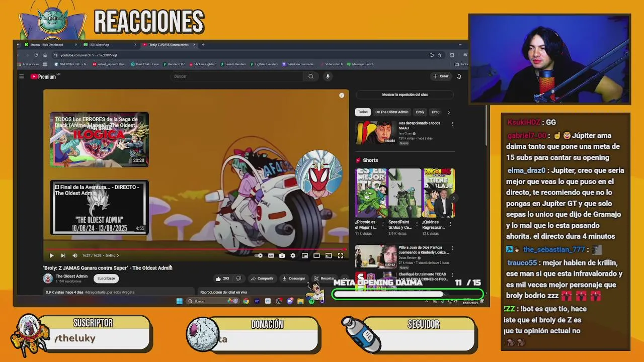Open the Pixel Chat: Home bookmark
The height and width of the screenshot is (362, 644).
145,64
